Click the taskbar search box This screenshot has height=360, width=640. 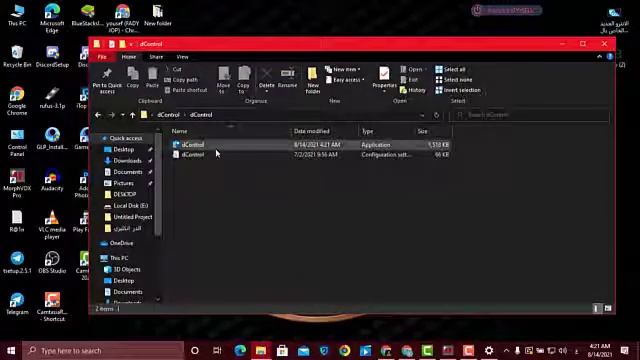point(103,351)
